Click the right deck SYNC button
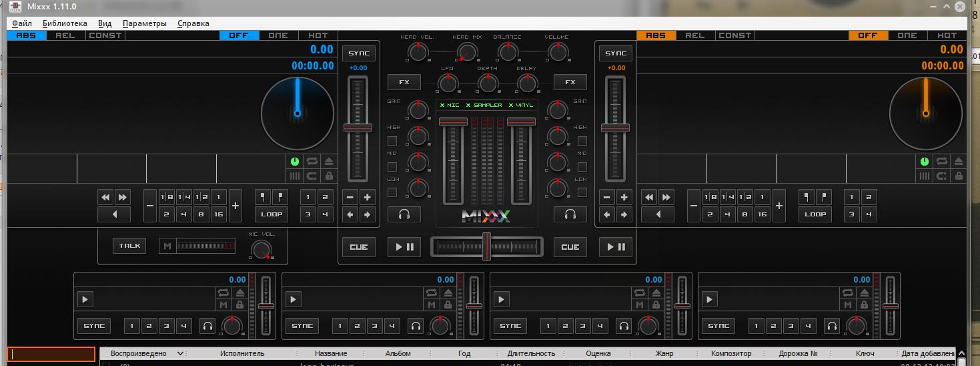This screenshot has width=980, height=366. 616,53
